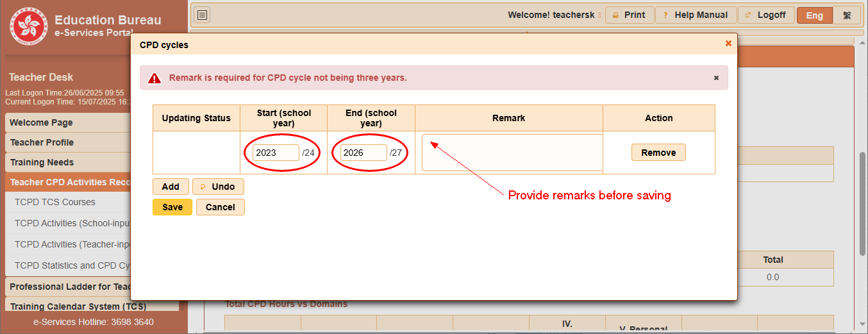Switch language to Traditional Chinese 繁
Image resolution: width=868 pixels, height=334 pixels.
click(847, 15)
